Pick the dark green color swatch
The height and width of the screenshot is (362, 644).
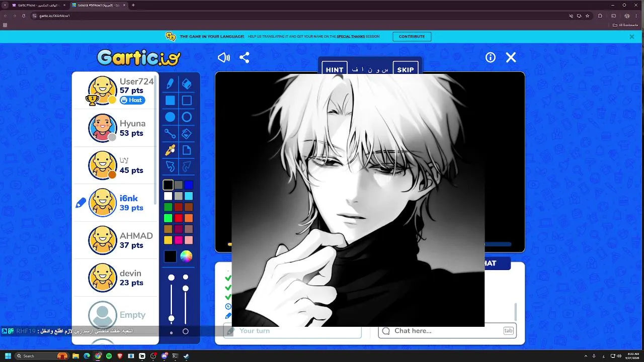(x=168, y=207)
